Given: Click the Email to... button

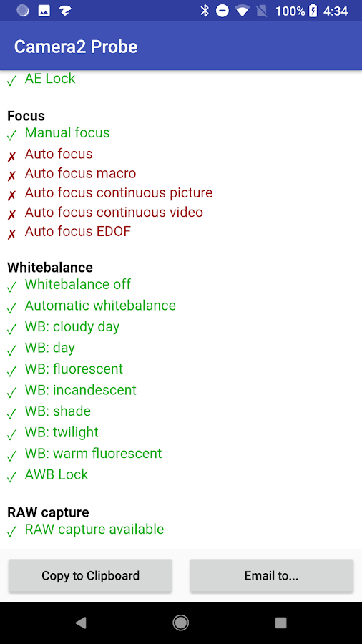Looking at the screenshot, I should click(271, 575).
